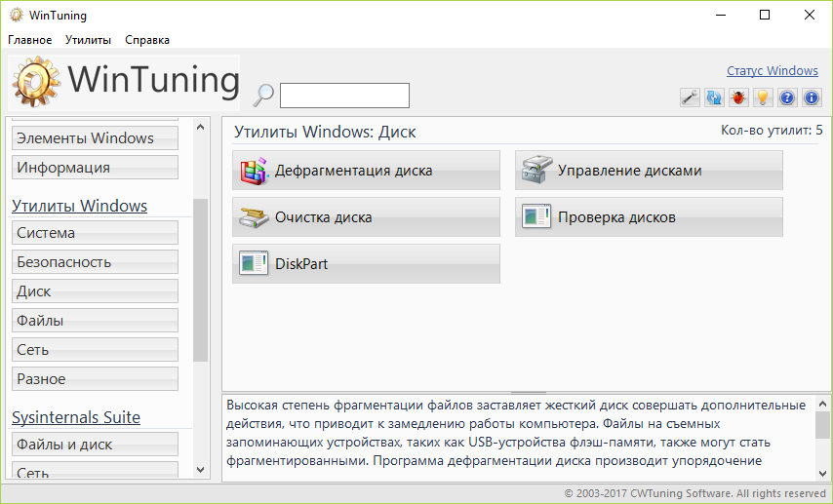Open the Утилиты menu
Image resolution: width=833 pixels, height=504 pixels.
click(88, 40)
